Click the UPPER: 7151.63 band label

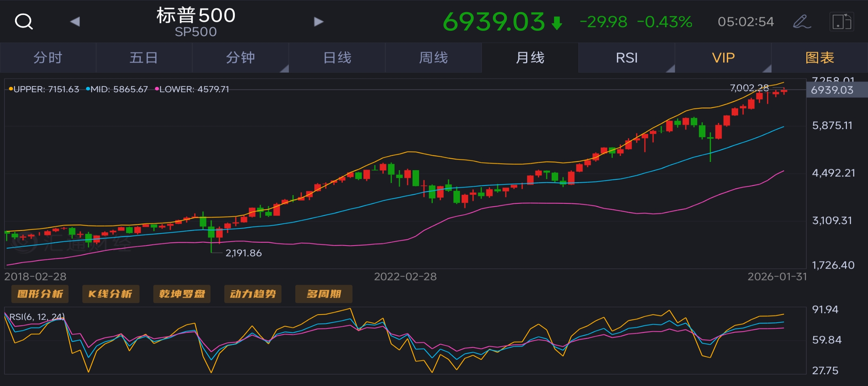point(44,89)
